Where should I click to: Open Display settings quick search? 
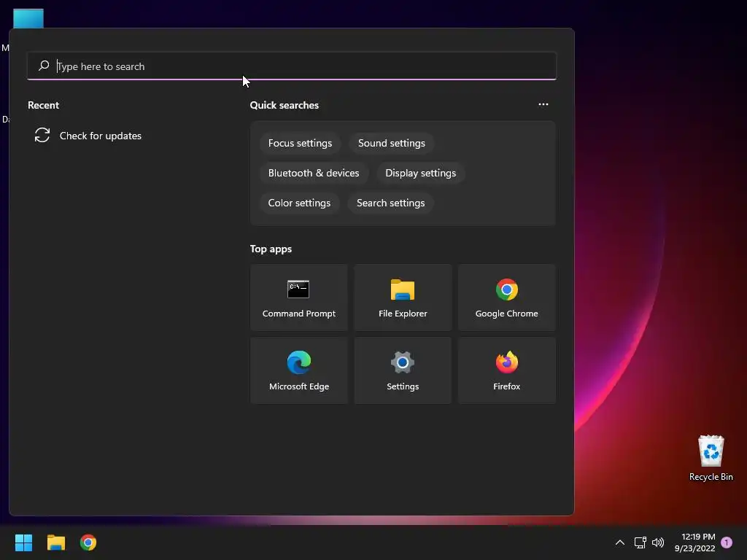click(421, 174)
